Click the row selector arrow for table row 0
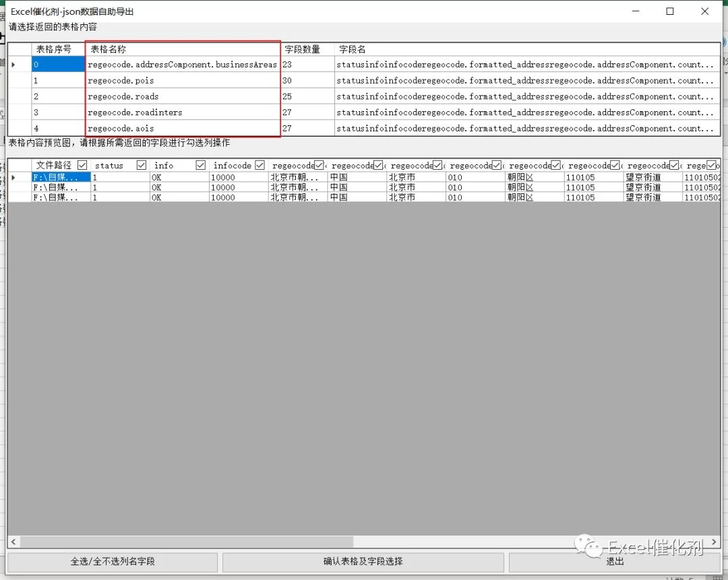728x580 pixels. click(x=13, y=65)
